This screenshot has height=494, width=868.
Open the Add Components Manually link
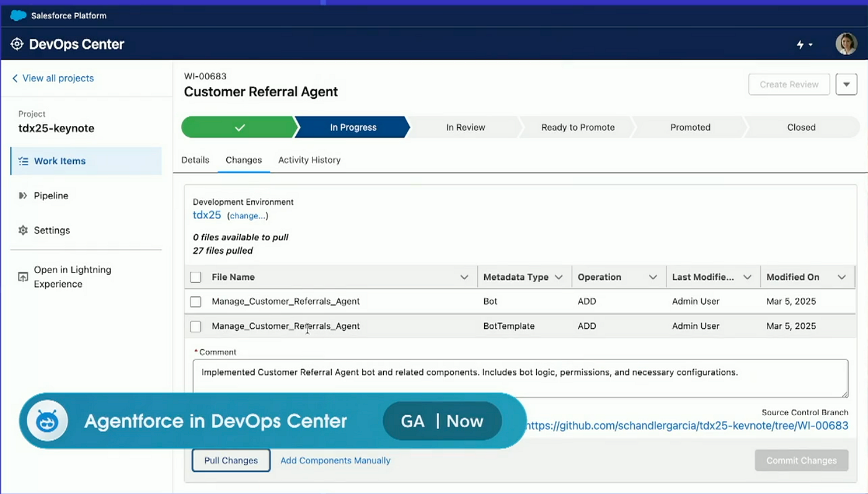pos(335,460)
